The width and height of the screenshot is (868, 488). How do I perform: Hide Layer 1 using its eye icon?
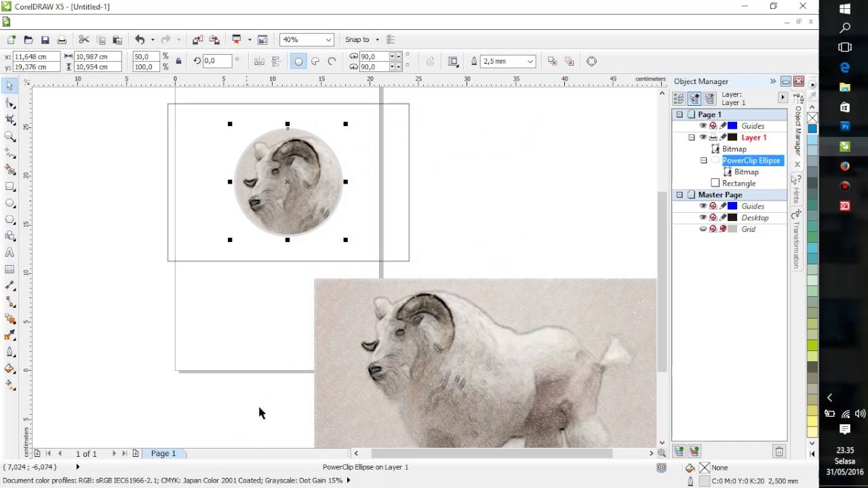[703, 138]
